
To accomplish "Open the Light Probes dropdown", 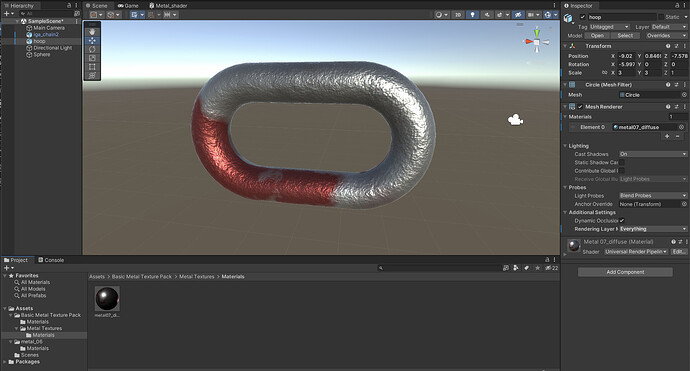I will coord(653,195).
